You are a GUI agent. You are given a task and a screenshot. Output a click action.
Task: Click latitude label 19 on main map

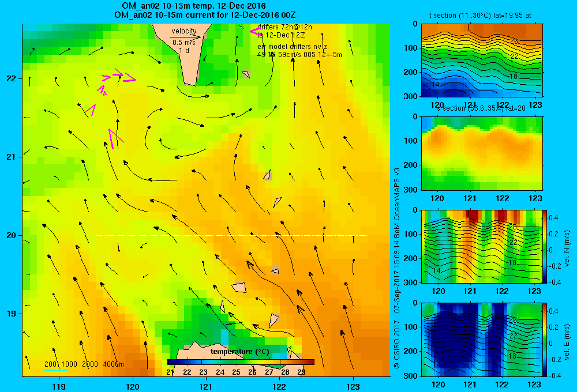(x=12, y=314)
